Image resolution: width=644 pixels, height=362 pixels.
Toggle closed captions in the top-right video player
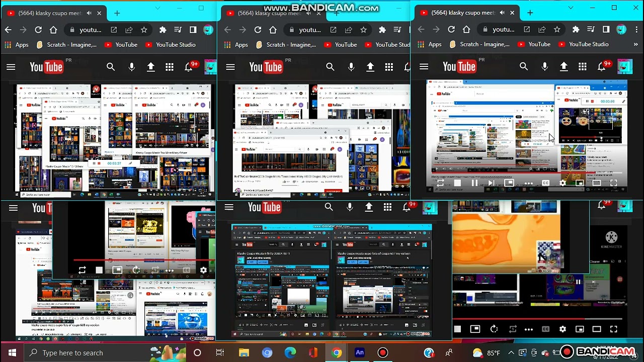coord(545,184)
